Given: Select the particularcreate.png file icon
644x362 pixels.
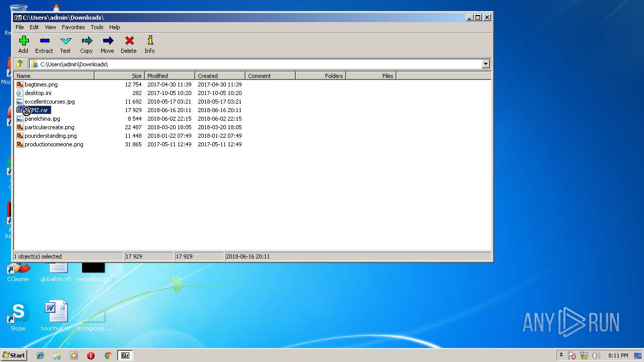Looking at the screenshot, I should coord(20,127).
